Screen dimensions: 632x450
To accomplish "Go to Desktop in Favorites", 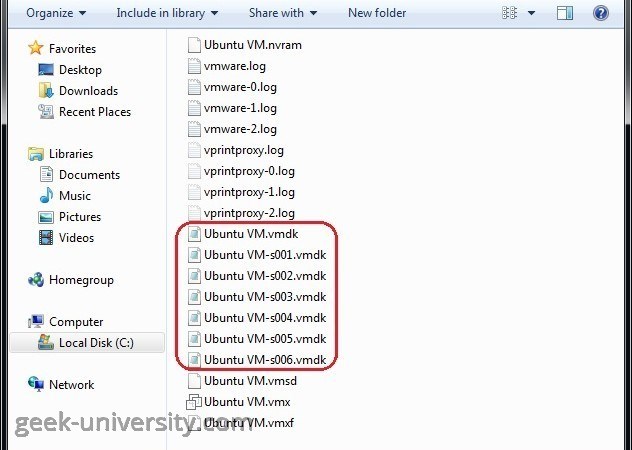I will [x=80, y=70].
